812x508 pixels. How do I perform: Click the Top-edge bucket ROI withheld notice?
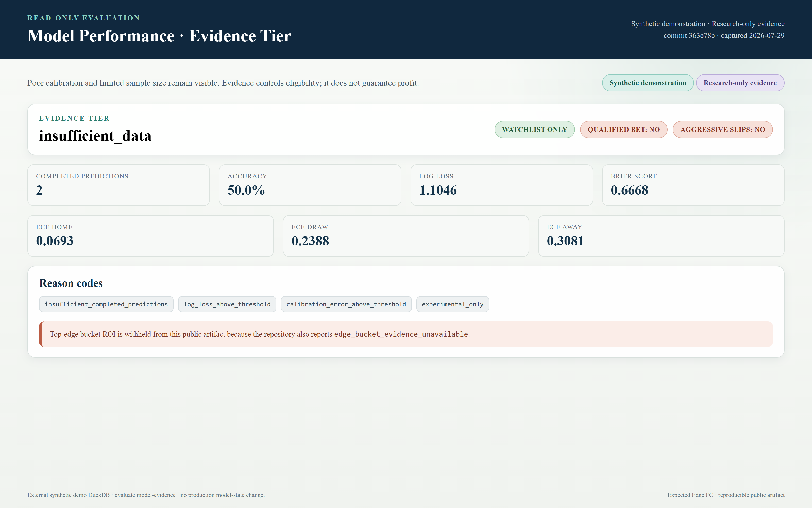pos(406,334)
